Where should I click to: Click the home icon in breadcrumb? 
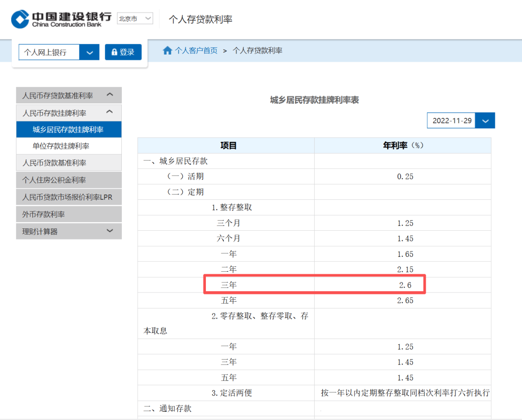point(167,51)
